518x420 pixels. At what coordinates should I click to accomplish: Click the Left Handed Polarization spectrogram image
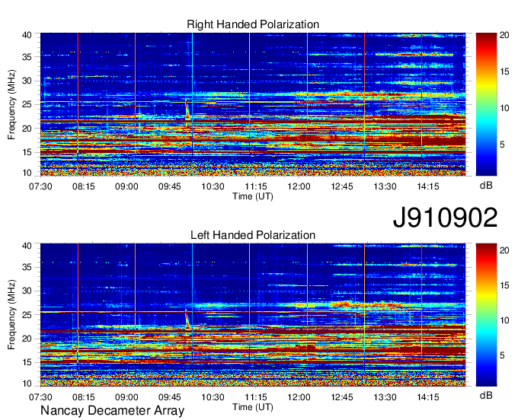(x=253, y=315)
